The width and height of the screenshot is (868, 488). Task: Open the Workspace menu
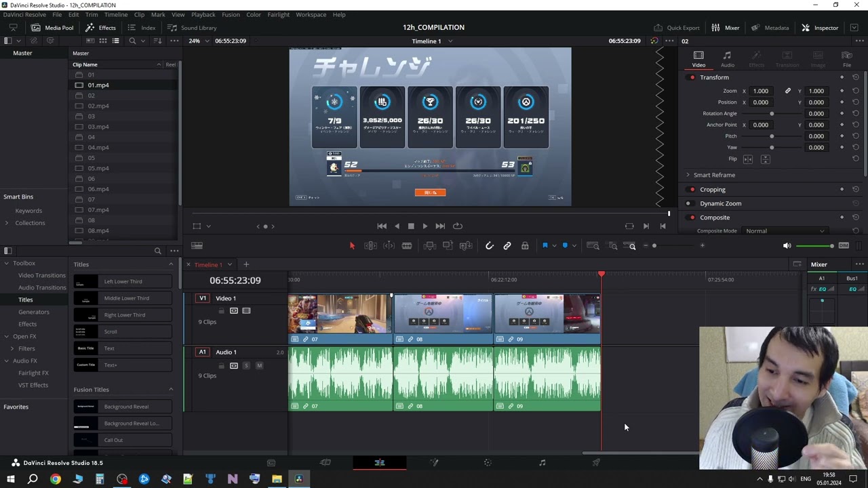(x=311, y=14)
